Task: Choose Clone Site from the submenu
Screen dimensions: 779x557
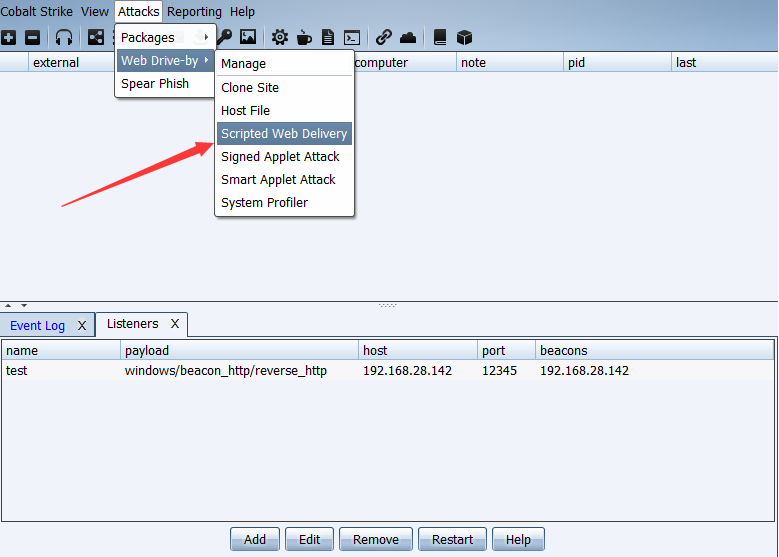Action: click(x=250, y=88)
